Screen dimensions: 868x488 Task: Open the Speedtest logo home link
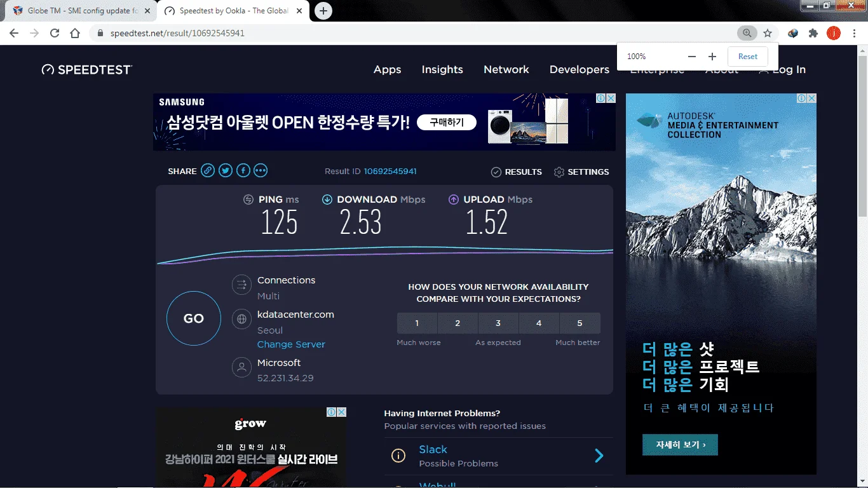click(x=87, y=70)
